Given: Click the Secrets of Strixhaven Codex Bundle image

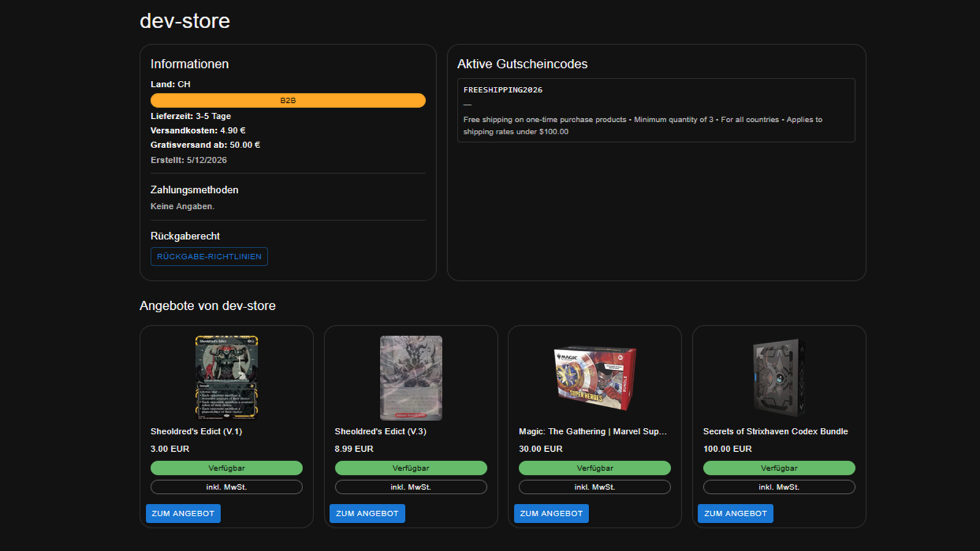Looking at the screenshot, I should (779, 378).
